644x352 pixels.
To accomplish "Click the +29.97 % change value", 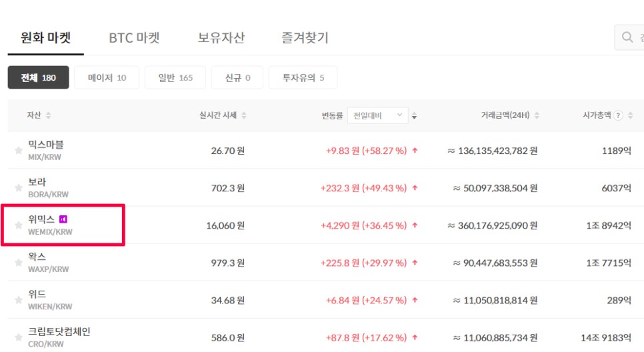I will (384, 263).
